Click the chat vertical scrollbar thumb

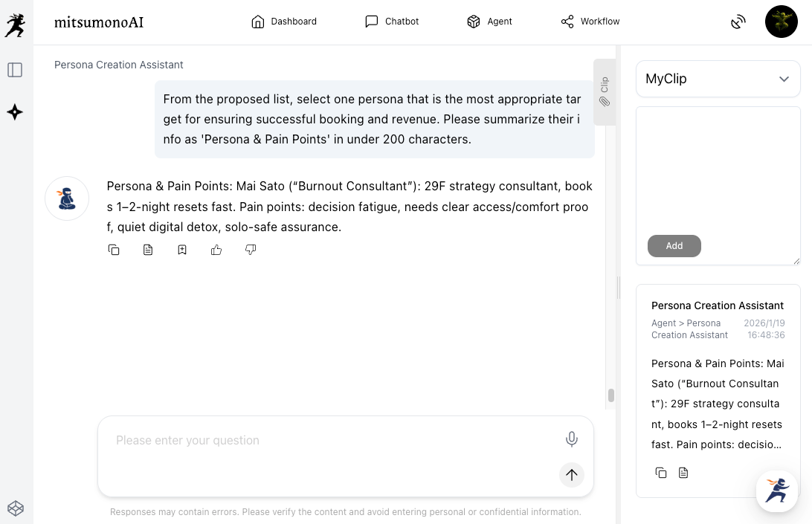pos(611,395)
